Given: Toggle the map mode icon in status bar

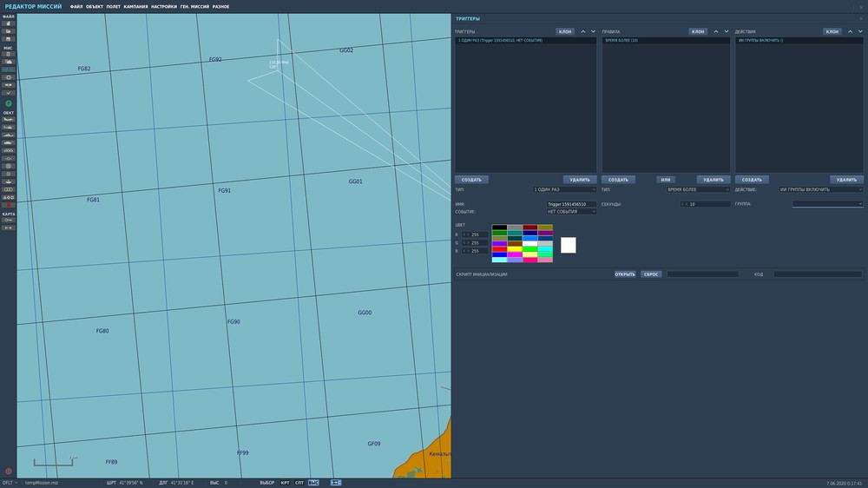Looking at the screenshot, I should pyautogui.click(x=335, y=483).
